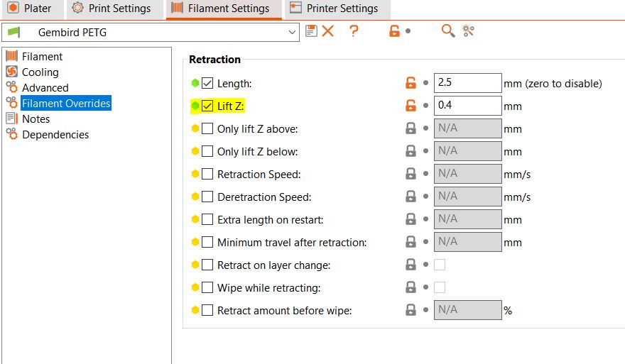Open the help question mark icon

(x=354, y=31)
